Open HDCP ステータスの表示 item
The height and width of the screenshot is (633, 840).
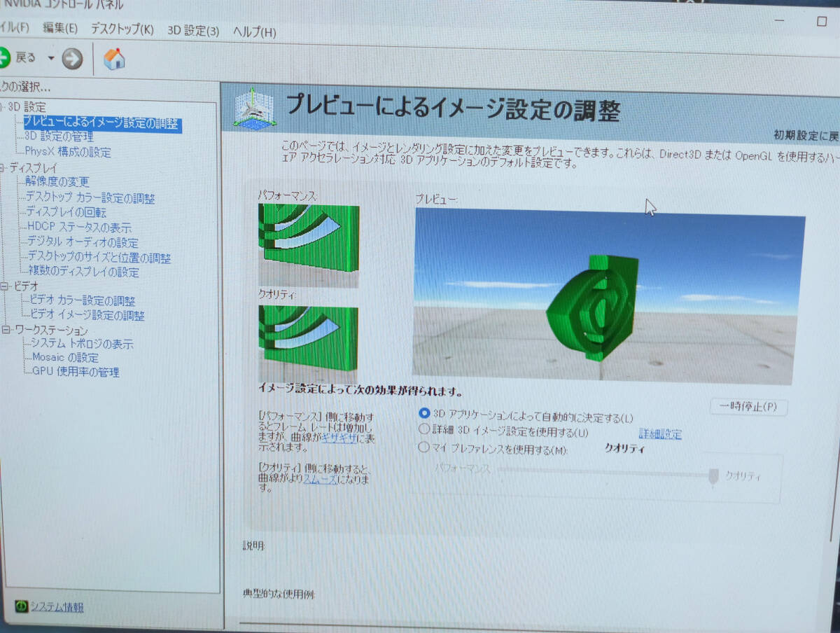tap(79, 228)
